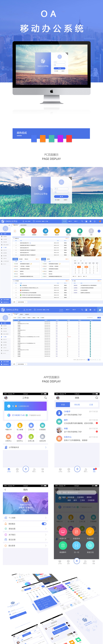Tap the green 新建事件 popup icon

[63, 545]
